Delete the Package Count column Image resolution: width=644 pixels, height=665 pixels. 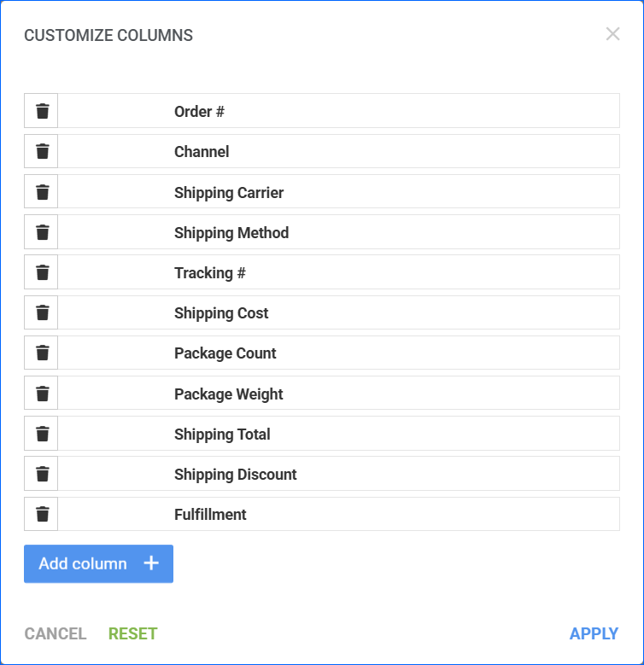point(42,353)
